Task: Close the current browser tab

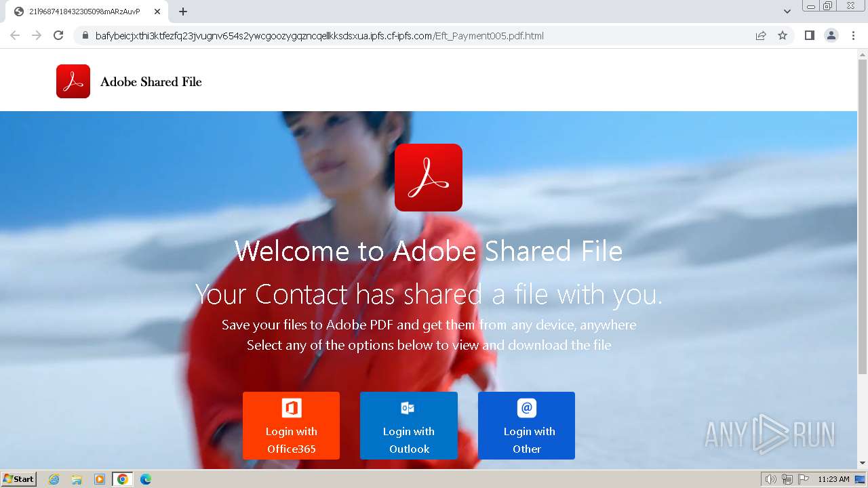Action: tap(157, 12)
